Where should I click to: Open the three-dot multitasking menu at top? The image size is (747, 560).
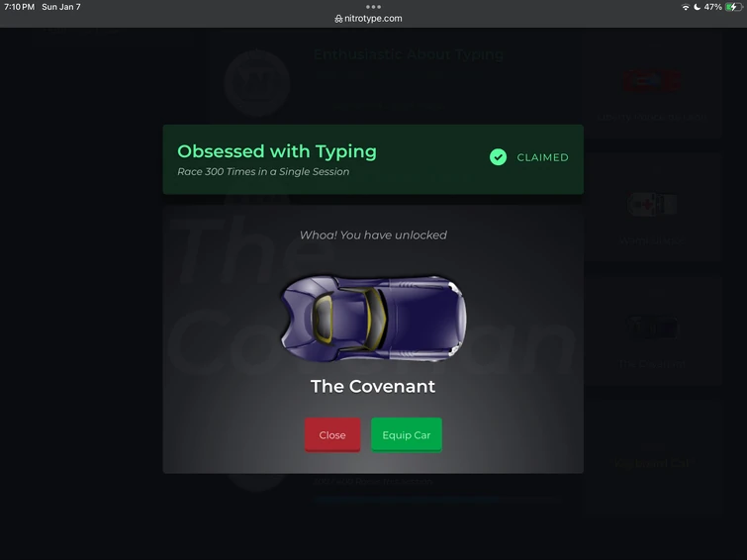point(373,7)
